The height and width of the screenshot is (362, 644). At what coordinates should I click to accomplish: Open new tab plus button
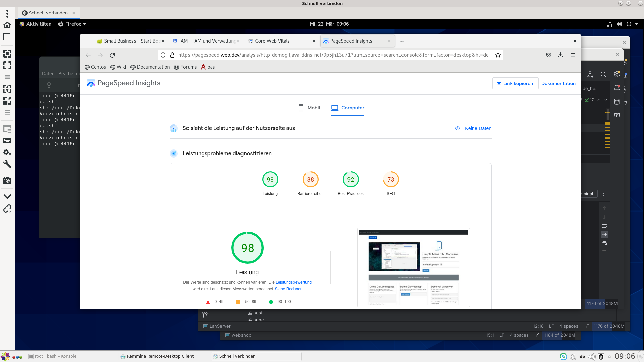pos(402,41)
